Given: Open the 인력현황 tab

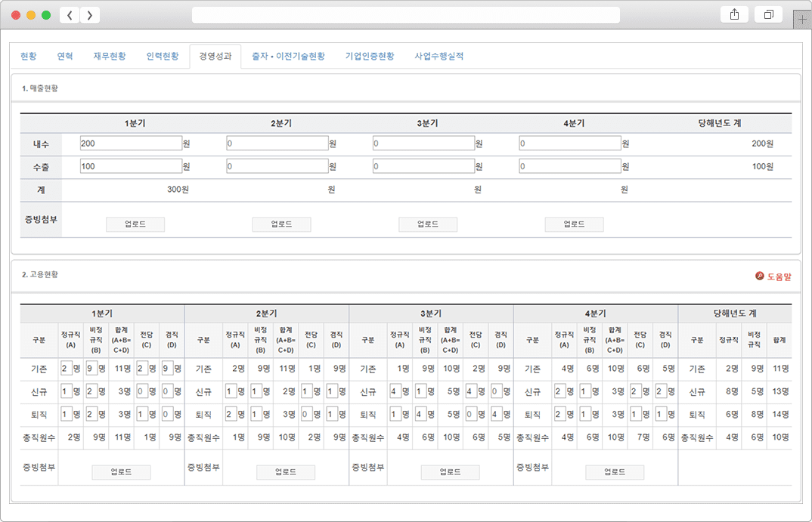Looking at the screenshot, I should click(x=162, y=57).
